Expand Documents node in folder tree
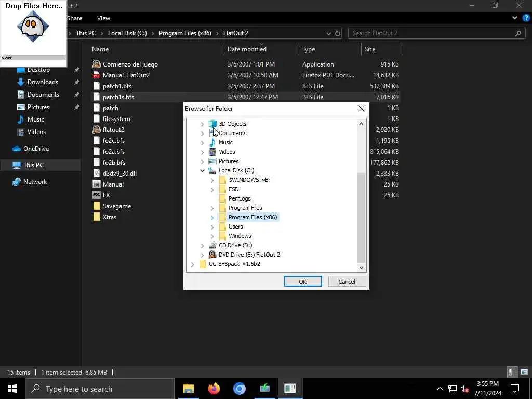The width and height of the screenshot is (532, 399). [x=202, y=134]
